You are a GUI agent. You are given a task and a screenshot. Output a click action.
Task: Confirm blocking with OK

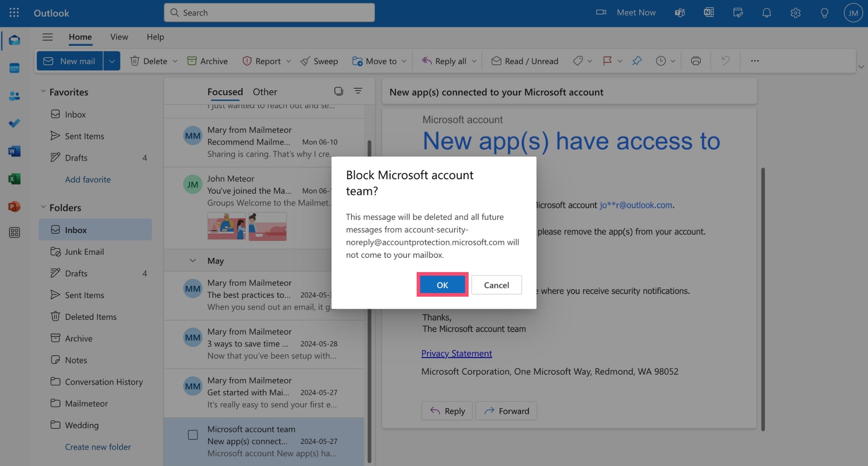click(x=442, y=285)
